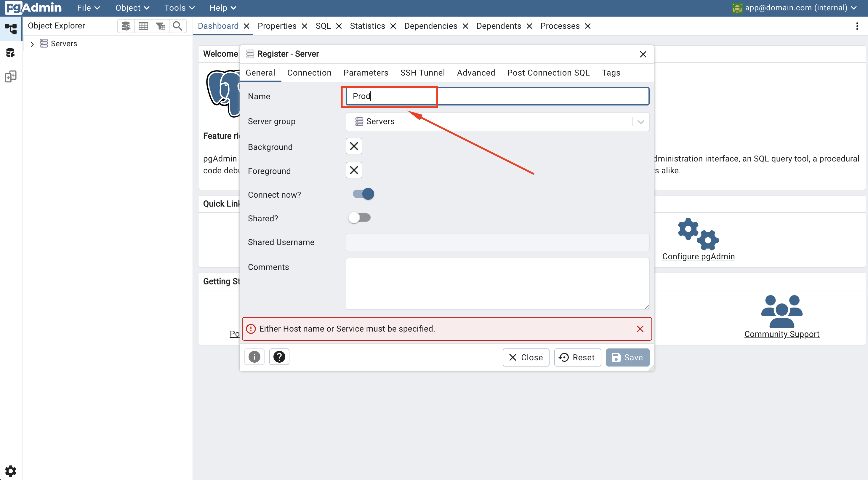Toggle the Connect now? switch off
868x480 pixels.
point(363,194)
